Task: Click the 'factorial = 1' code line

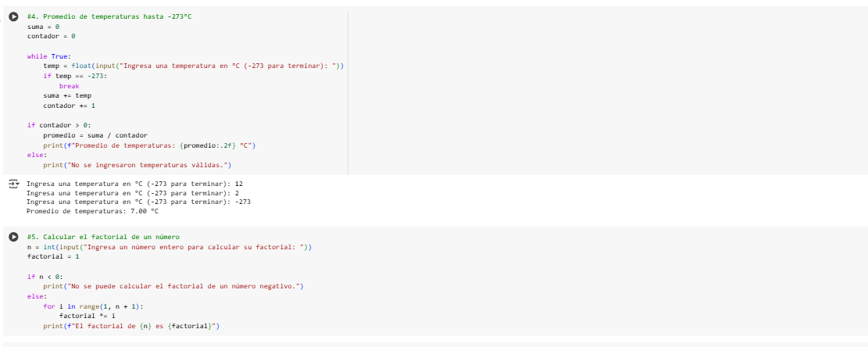Action: (53, 257)
